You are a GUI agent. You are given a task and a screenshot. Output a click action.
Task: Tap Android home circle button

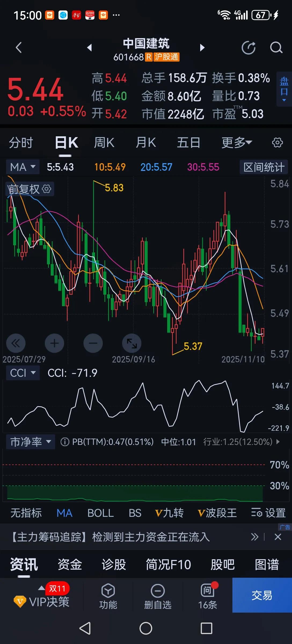point(146,628)
